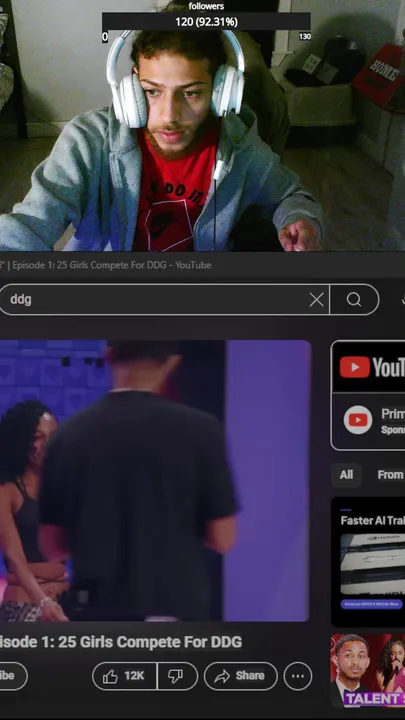Click the round YouTube channel avatar icon
This screenshot has height=720, width=405.
tap(358, 420)
